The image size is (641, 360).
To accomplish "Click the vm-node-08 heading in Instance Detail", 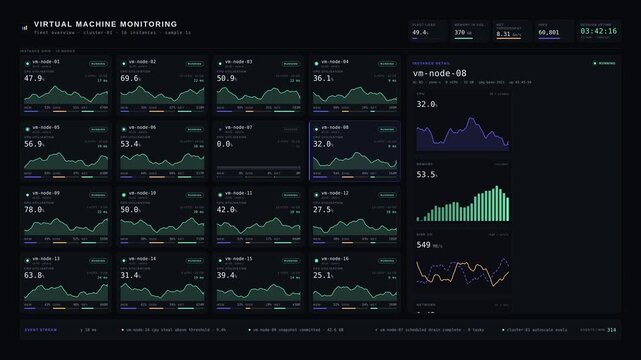I will pos(439,74).
